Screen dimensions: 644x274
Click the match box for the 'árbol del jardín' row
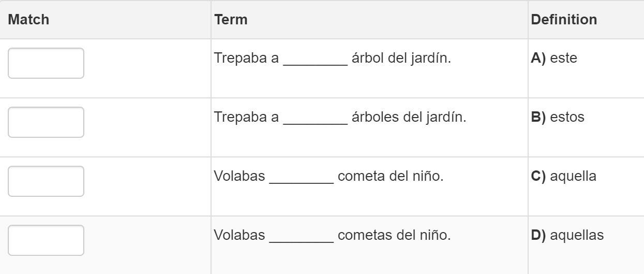(46, 63)
